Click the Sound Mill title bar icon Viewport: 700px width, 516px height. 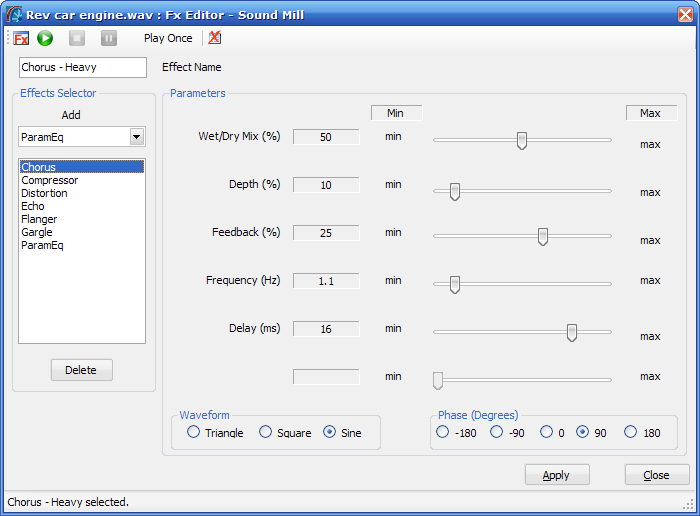14,15
